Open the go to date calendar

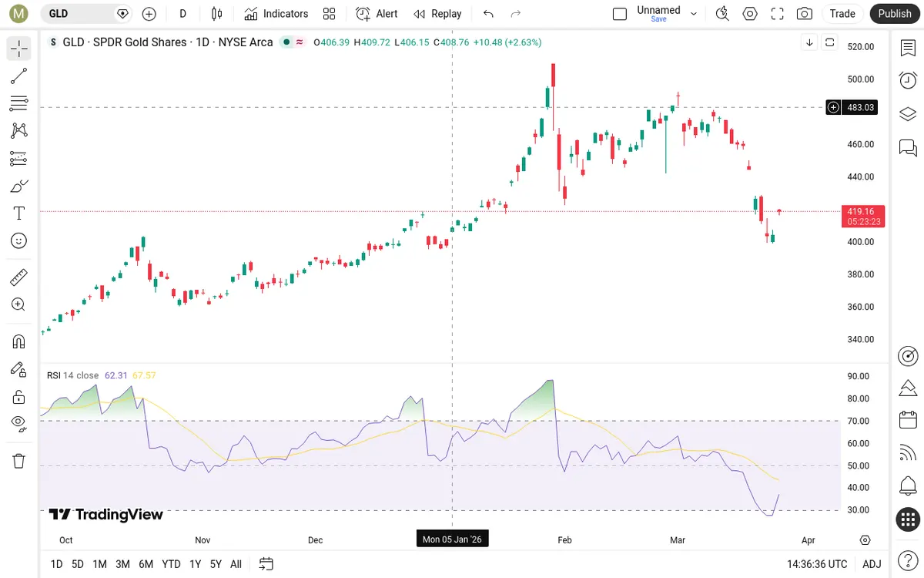266,564
